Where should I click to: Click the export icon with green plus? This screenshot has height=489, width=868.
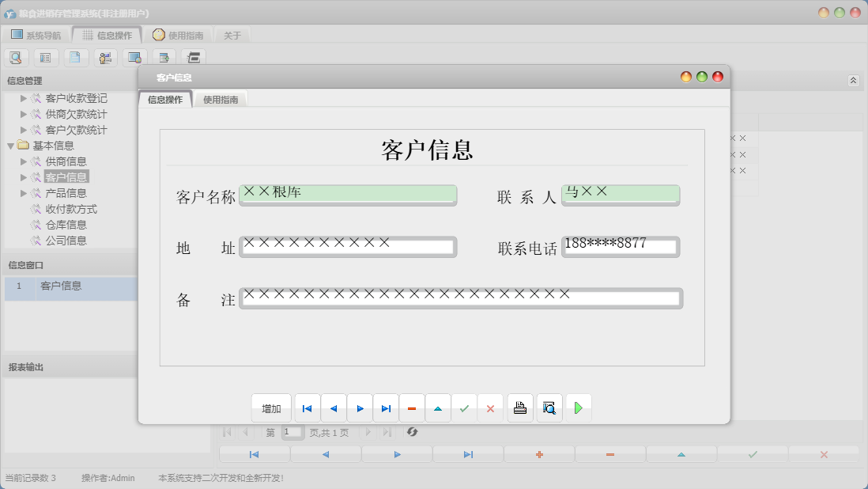164,57
